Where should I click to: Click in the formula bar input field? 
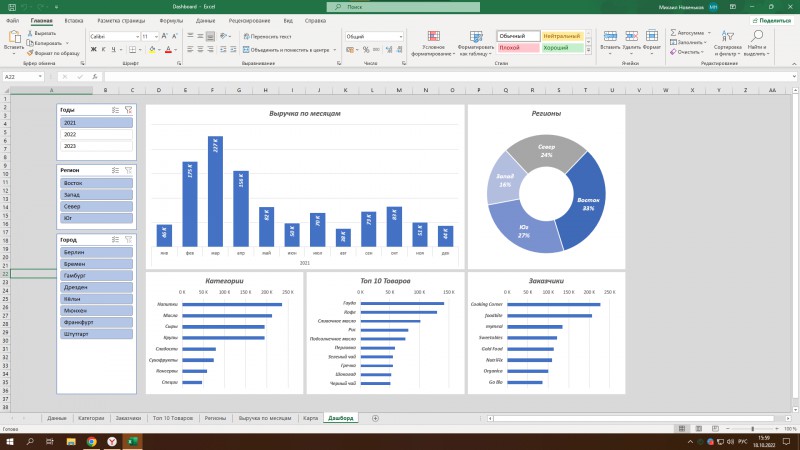449,77
